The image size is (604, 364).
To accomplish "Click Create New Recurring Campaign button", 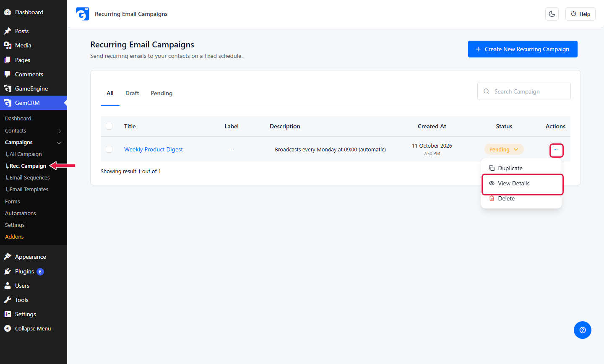I will pos(523,49).
